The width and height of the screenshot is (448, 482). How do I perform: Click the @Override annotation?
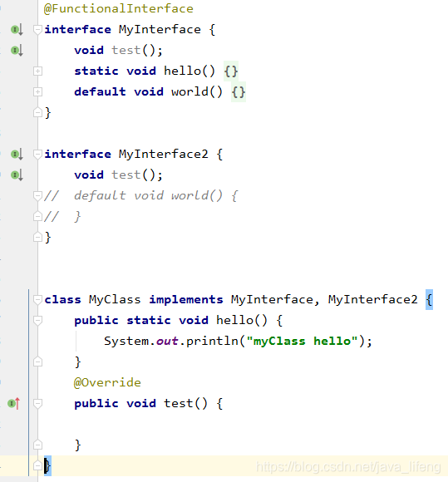pyautogui.click(x=107, y=383)
